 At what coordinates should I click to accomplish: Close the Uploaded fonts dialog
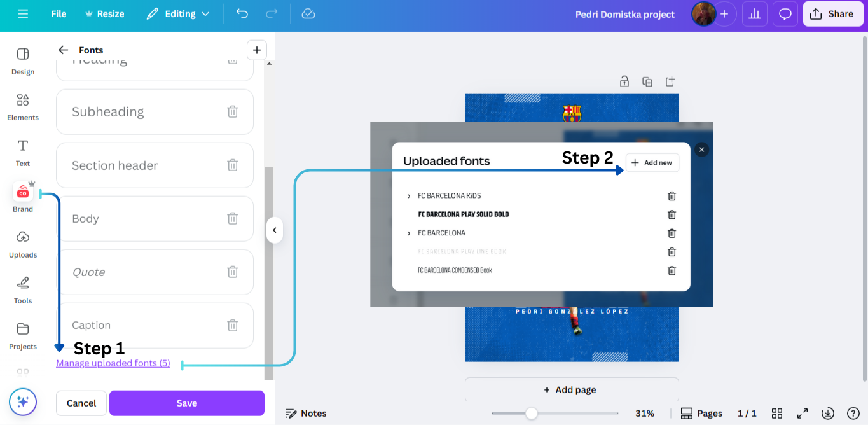pos(701,150)
